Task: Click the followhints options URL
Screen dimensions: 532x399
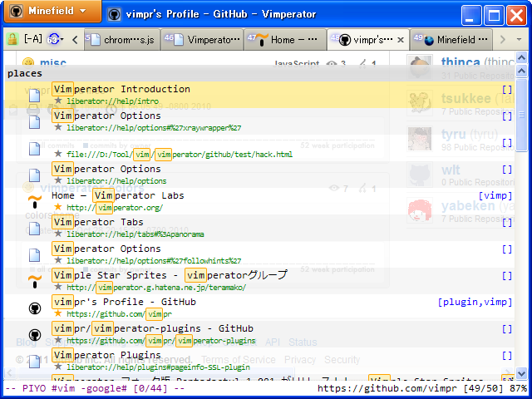Action: click(154, 261)
